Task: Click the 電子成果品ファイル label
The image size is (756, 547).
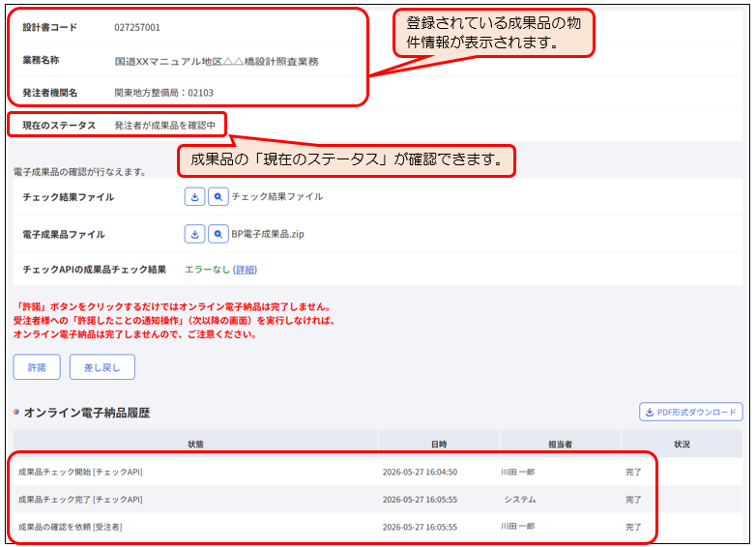Action: point(64,235)
